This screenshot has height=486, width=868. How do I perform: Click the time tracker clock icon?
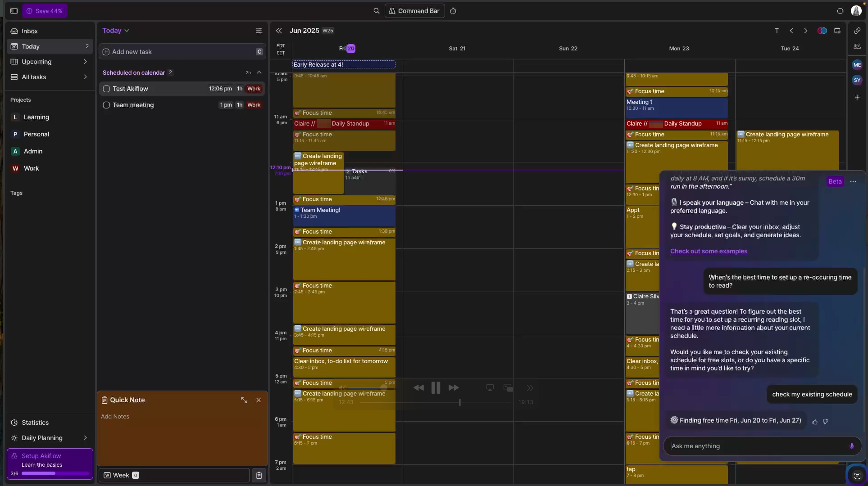[453, 11]
